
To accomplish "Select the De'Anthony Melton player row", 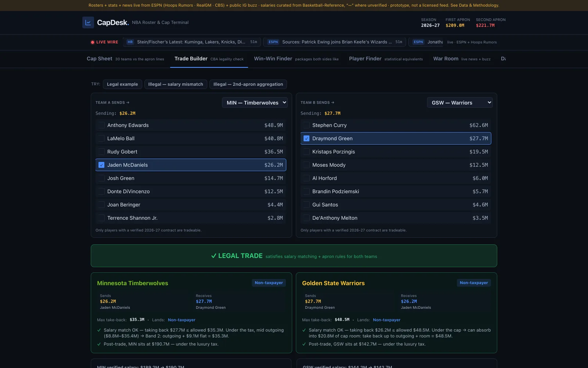I will point(396,218).
